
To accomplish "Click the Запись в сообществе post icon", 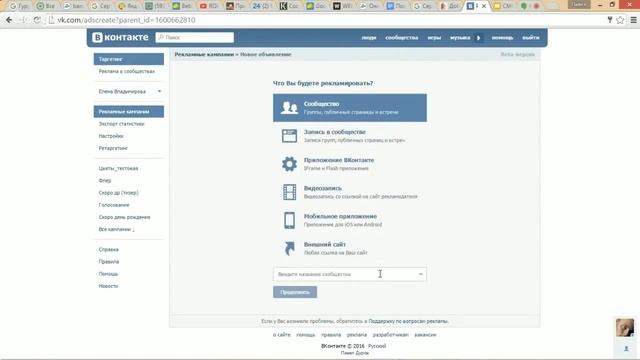I will [x=289, y=136].
